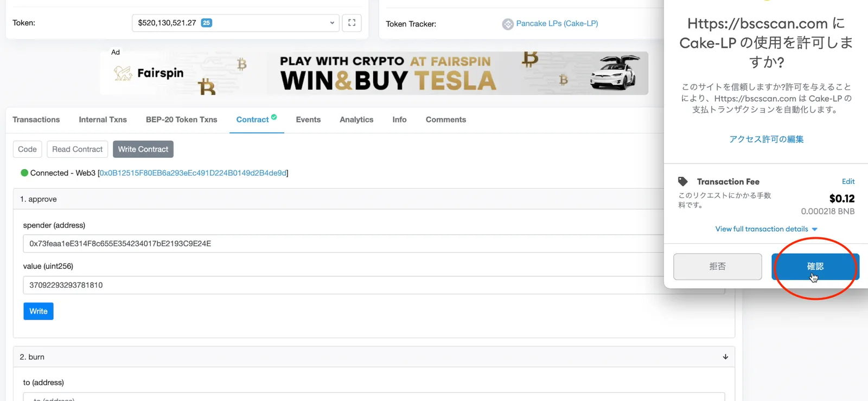Image resolution: width=868 pixels, height=401 pixels.
Task: Switch to the Transactions tab
Action: coord(36,120)
